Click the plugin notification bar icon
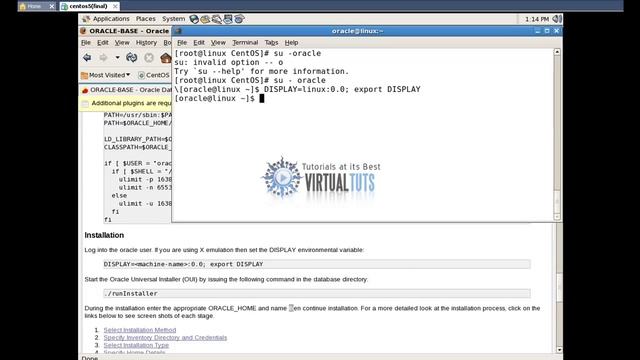The image size is (640, 360). 85,104
